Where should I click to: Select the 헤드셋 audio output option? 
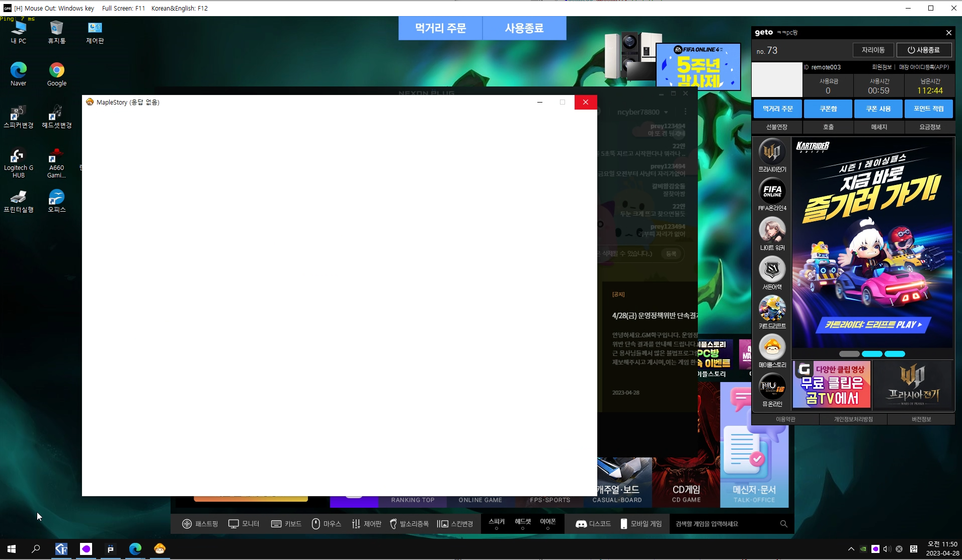point(522,524)
